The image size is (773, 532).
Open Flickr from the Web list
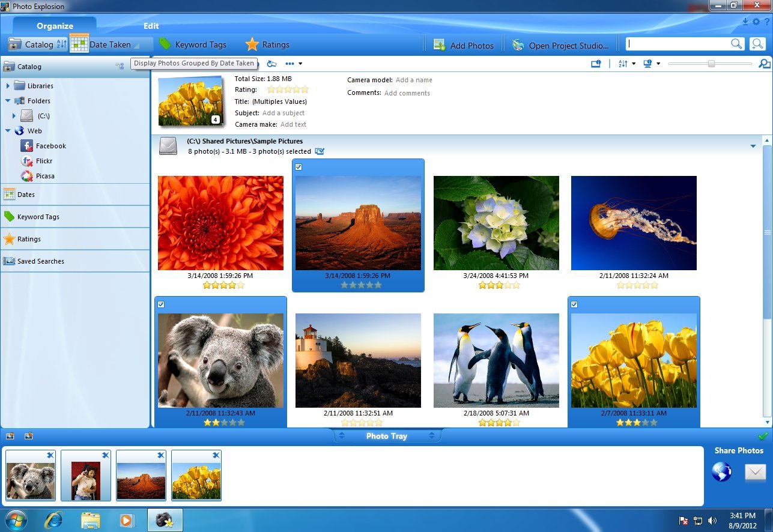click(26, 161)
